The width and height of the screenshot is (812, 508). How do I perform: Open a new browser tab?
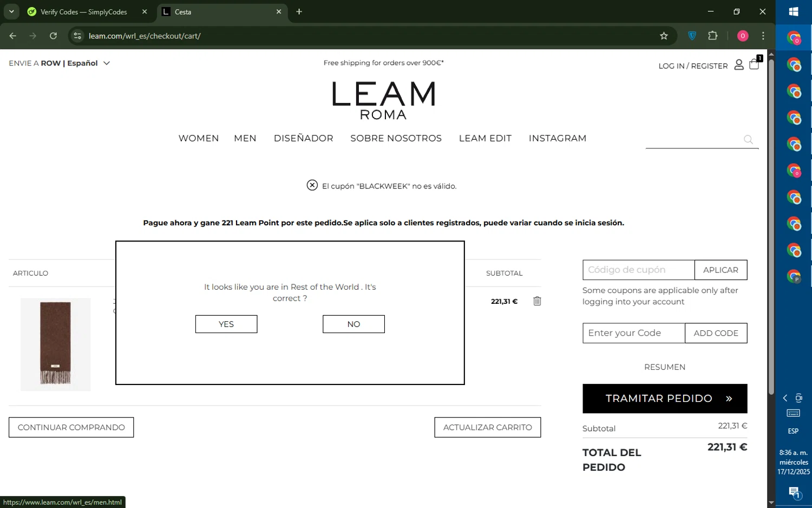[299, 11]
